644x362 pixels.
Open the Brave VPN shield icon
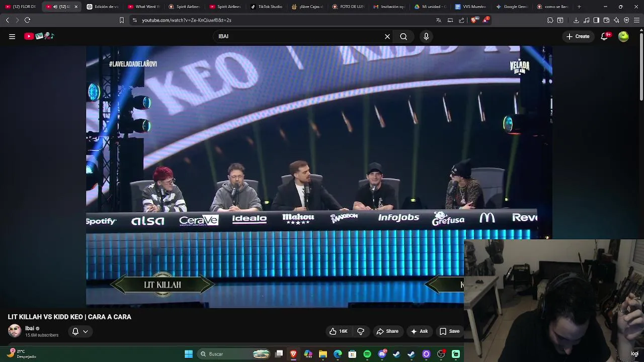pos(626,20)
